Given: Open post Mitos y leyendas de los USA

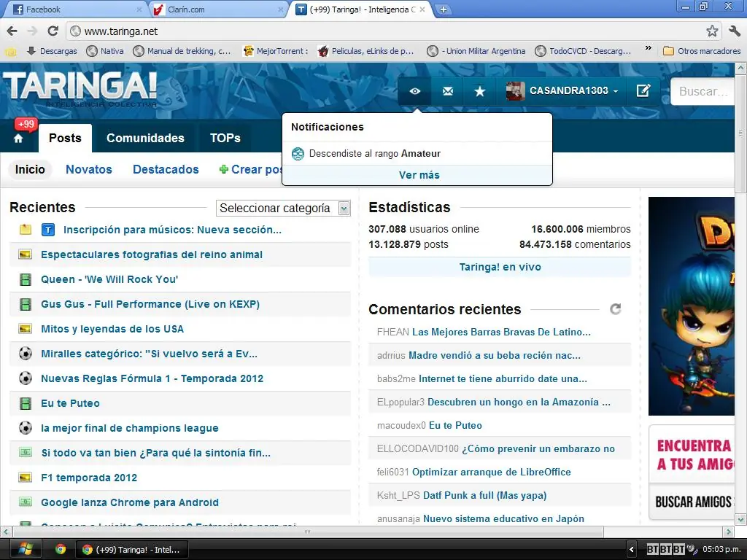Looking at the screenshot, I should pos(112,329).
